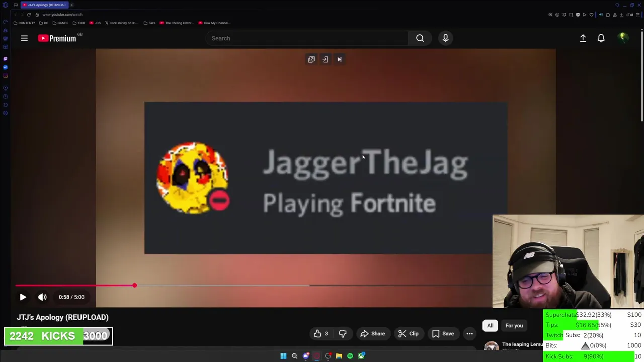Click the browser zoom-in magnifier icon
Screen dimensions: 644x362
(550, 15)
